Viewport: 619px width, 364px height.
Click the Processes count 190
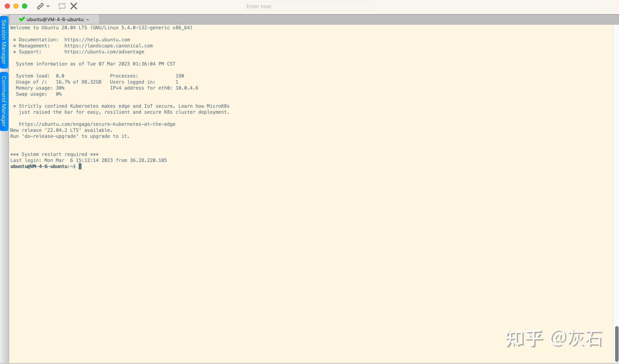(x=180, y=76)
